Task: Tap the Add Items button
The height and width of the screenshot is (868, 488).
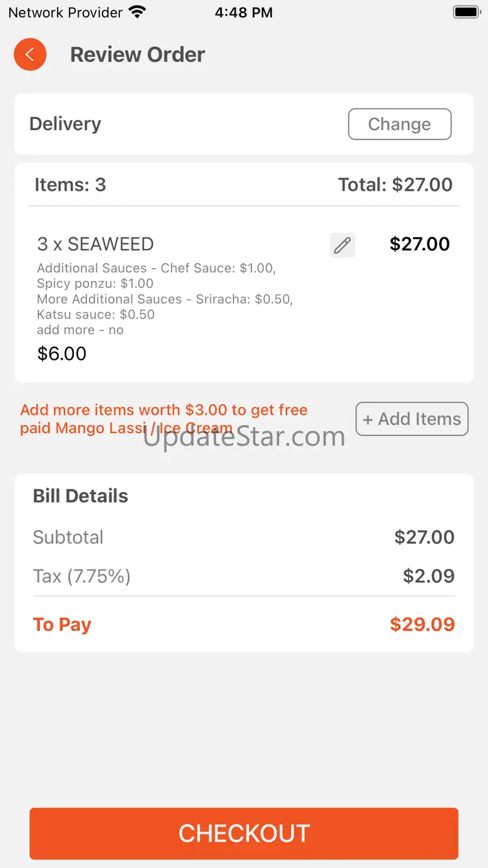Action: pos(412,419)
